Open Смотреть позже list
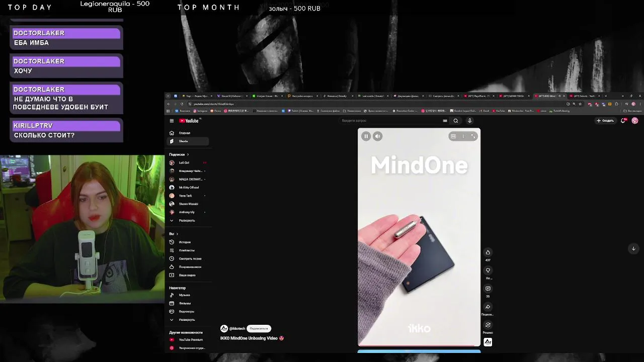Screen dimensions: 644x362 pos(187,259)
